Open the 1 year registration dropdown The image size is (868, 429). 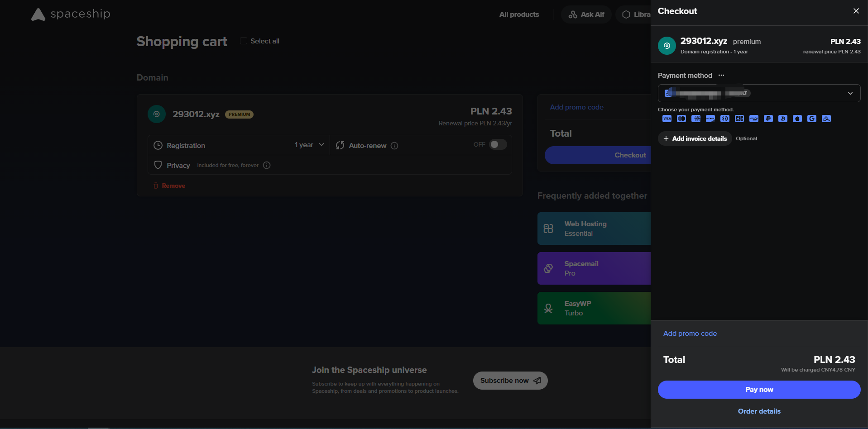pos(309,145)
